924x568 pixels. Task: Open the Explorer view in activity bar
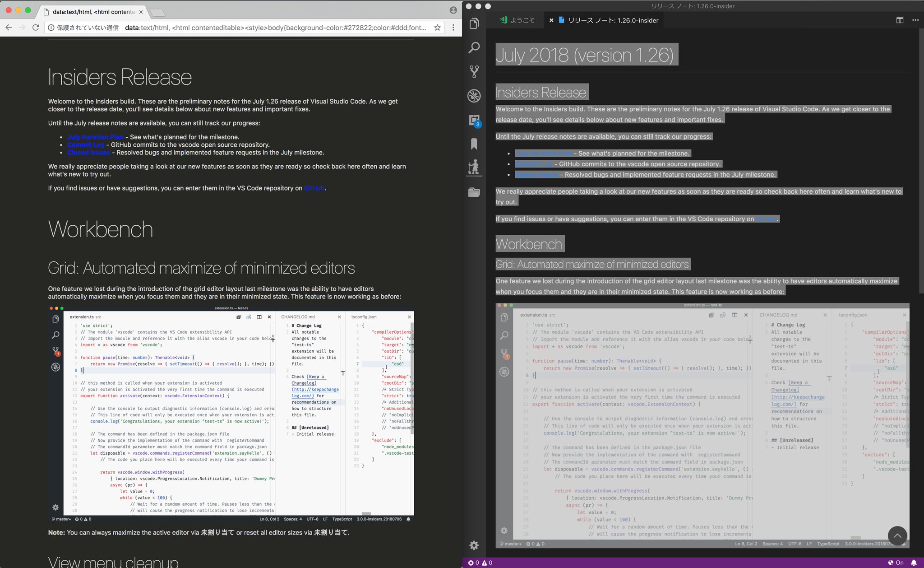click(474, 23)
